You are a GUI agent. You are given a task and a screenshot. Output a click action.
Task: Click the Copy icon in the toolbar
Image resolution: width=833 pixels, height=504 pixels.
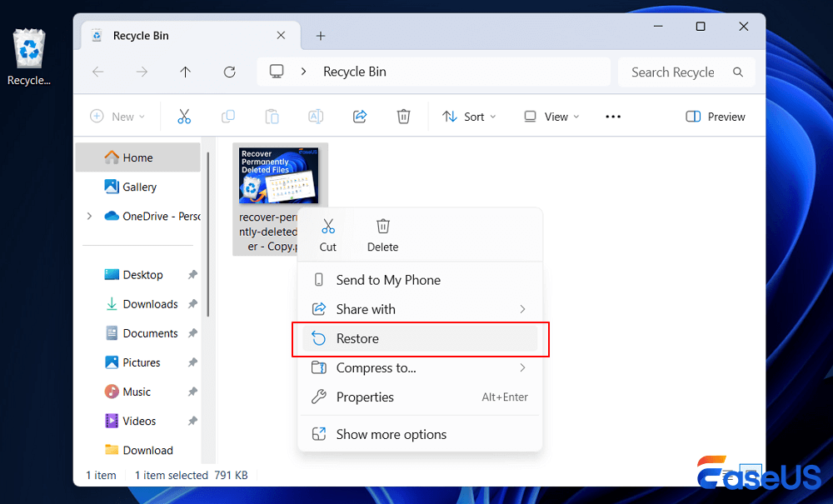point(227,116)
